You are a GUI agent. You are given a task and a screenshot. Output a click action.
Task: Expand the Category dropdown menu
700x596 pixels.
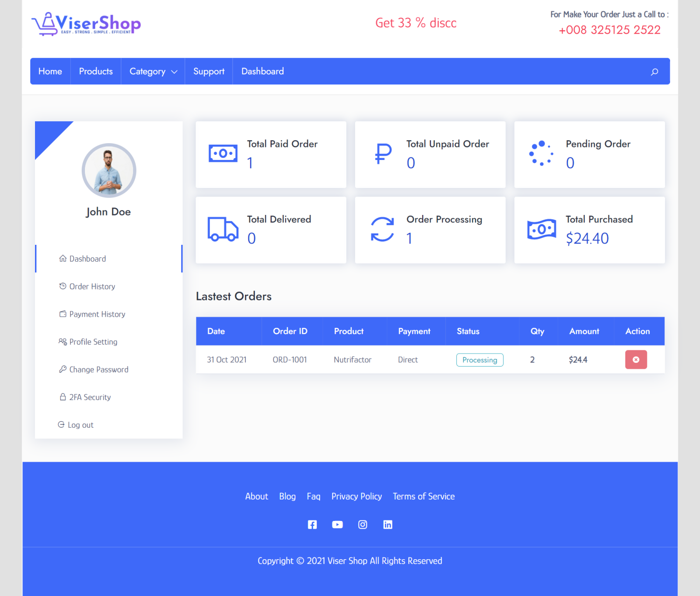coord(153,71)
